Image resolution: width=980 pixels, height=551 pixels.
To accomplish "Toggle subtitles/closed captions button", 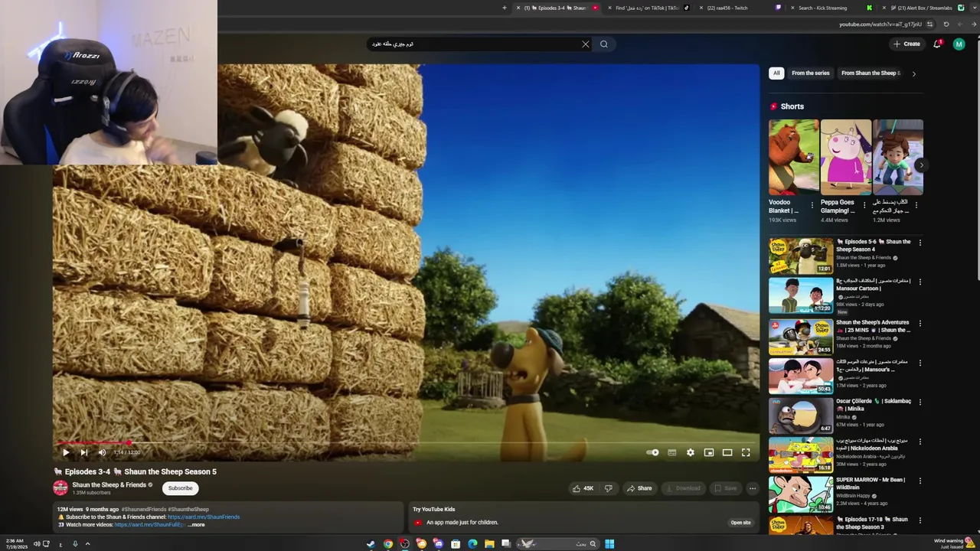I will pos(671,452).
